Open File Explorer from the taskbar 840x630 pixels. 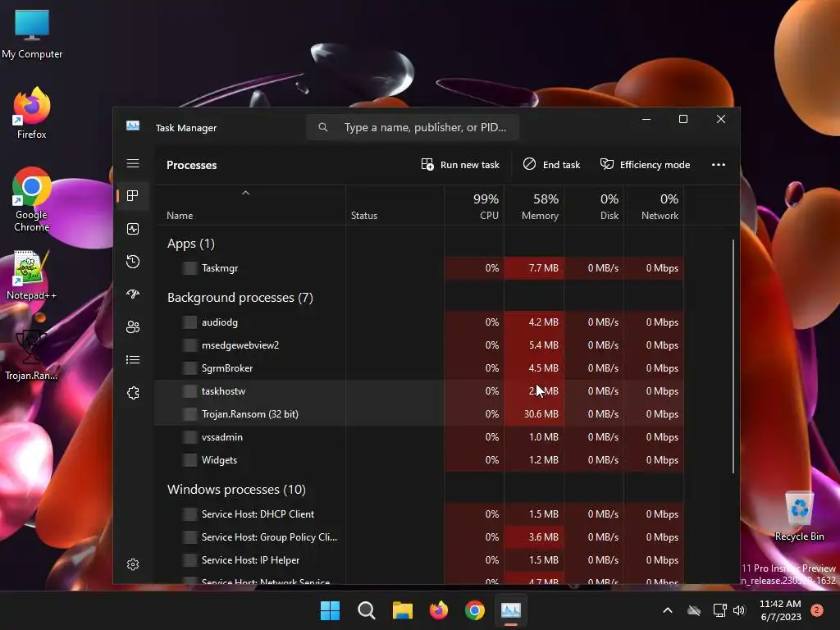point(402,610)
